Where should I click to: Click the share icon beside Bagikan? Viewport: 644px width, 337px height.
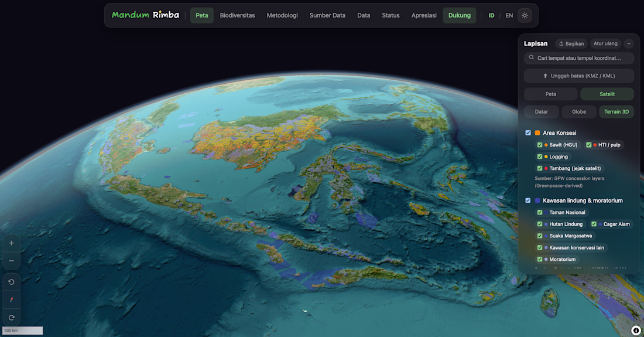[561, 43]
